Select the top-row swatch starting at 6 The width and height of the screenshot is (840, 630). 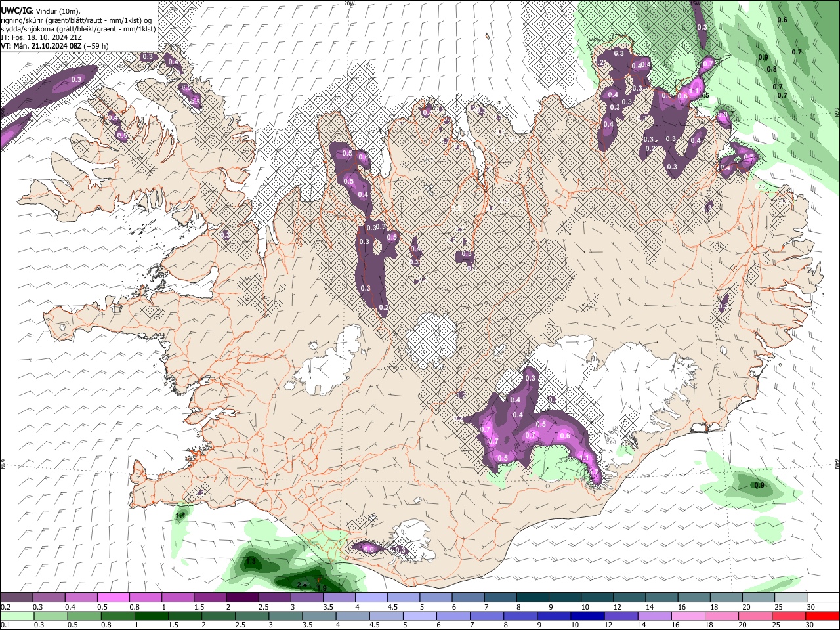[468, 597]
